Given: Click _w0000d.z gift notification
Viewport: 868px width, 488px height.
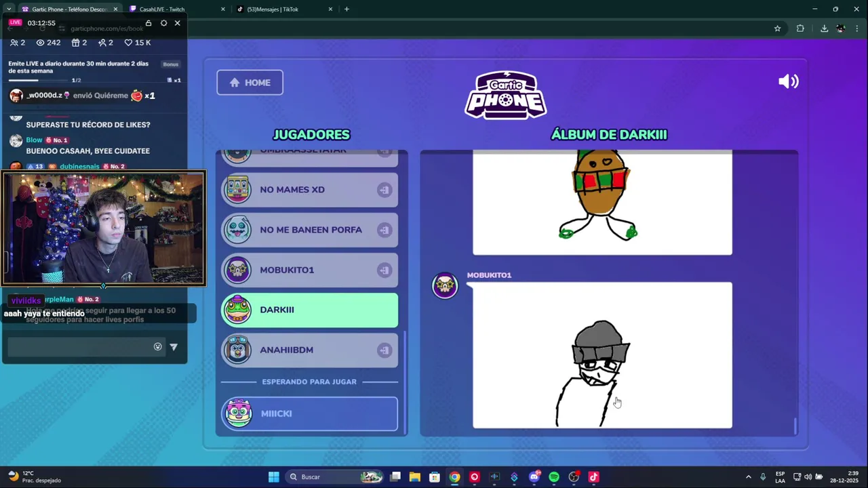Looking at the screenshot, I should [x=82, y=96].
